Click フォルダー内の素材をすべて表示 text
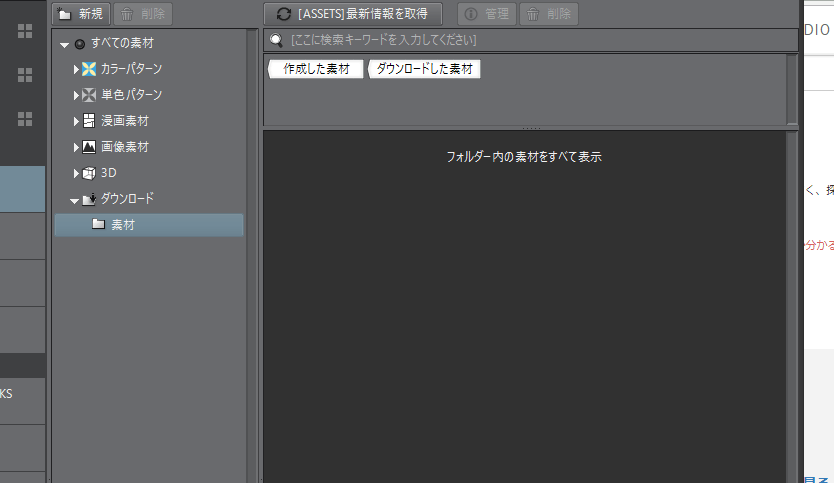Screen dimensions: 834x483 pyautogui.click(x=523, y=157)
